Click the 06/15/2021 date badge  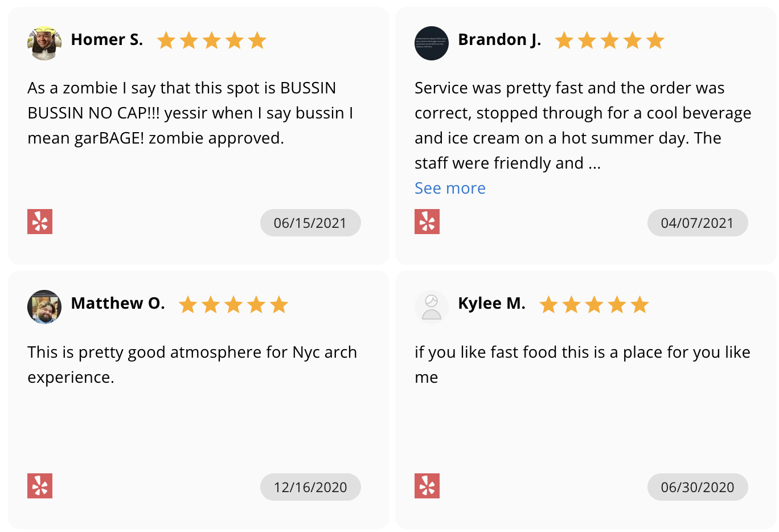pos(310,223)
